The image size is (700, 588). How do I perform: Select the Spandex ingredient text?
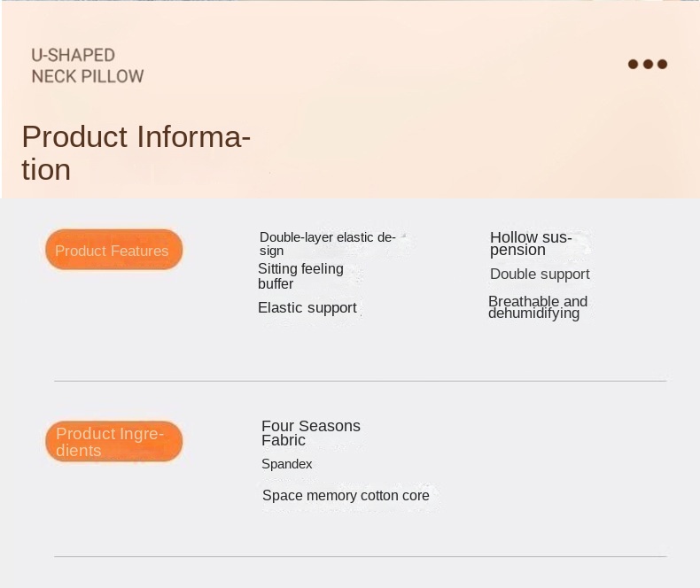coord(287,464)
